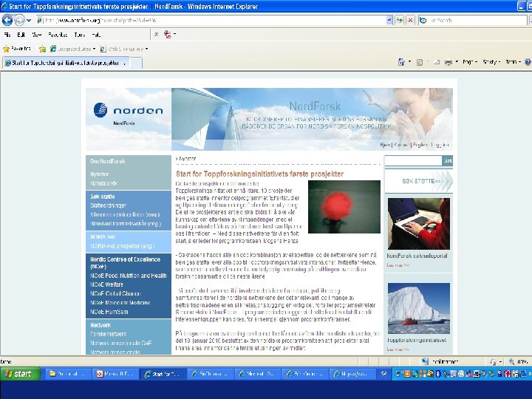Viewport: 532px width, 399px height.
Task: Click the Windows Start button
Action: 21,374
